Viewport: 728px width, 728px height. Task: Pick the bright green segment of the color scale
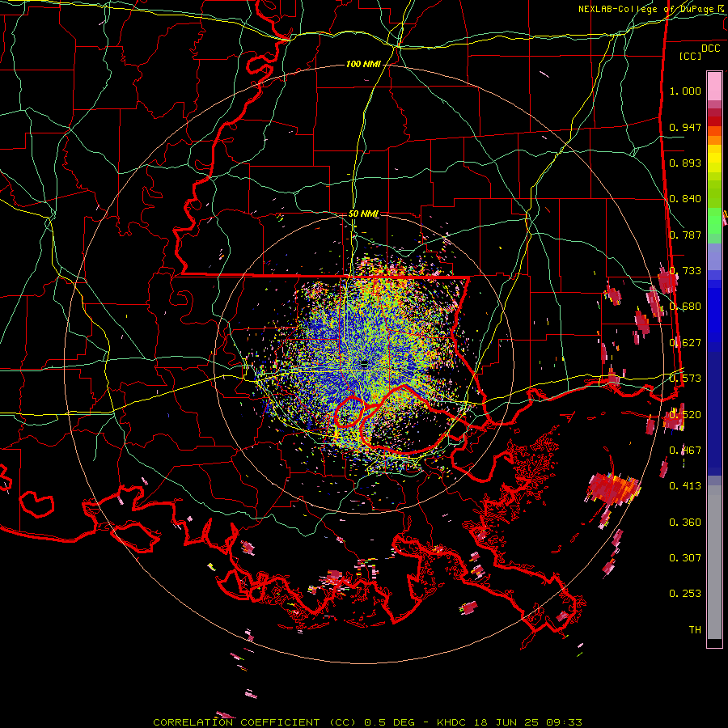point(714,221)
